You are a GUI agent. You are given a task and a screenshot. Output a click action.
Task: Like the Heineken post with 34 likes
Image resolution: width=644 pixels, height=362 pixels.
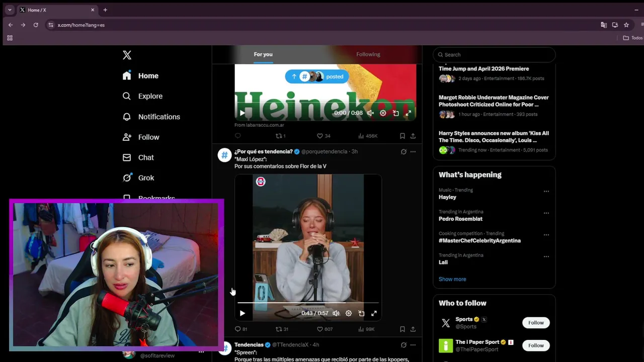point(323,136)
